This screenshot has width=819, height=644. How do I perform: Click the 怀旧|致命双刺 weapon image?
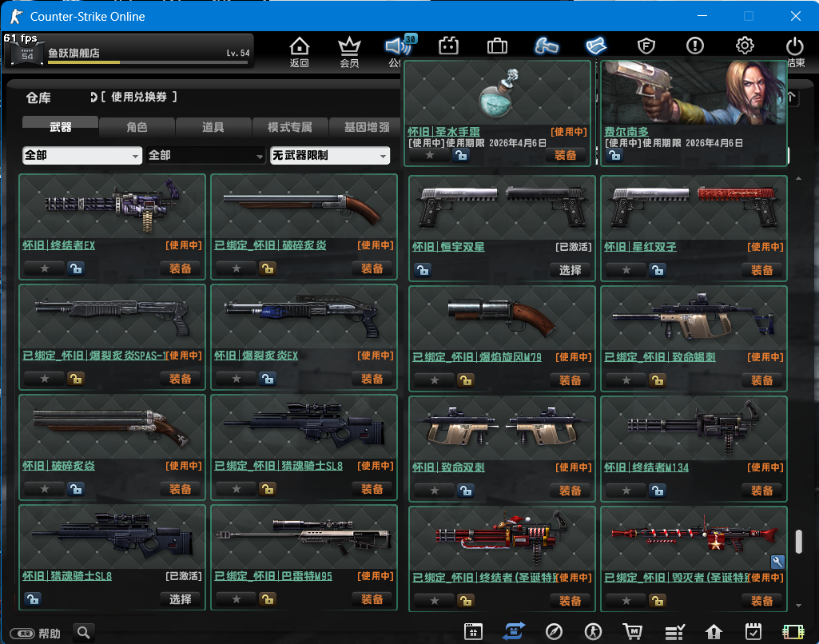(502, 427)
